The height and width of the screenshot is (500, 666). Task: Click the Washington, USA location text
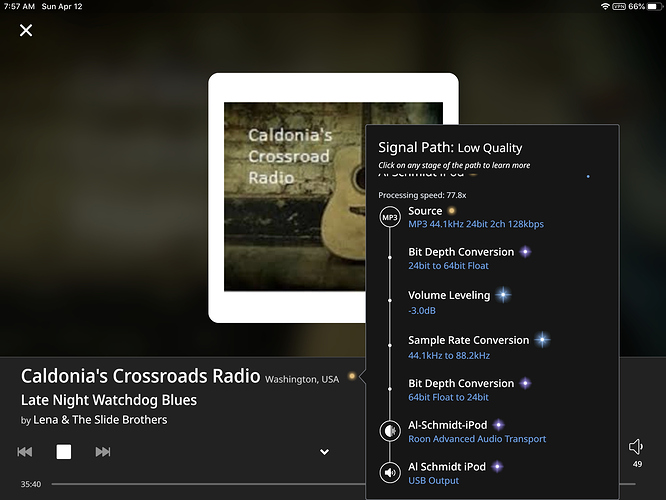click(302, 379)
